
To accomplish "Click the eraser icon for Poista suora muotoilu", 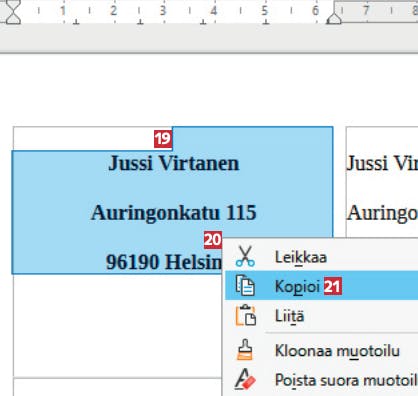I will pos(245,379).
